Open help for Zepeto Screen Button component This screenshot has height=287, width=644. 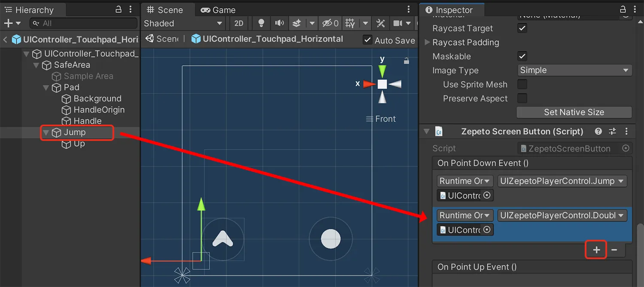coord(598,131)
